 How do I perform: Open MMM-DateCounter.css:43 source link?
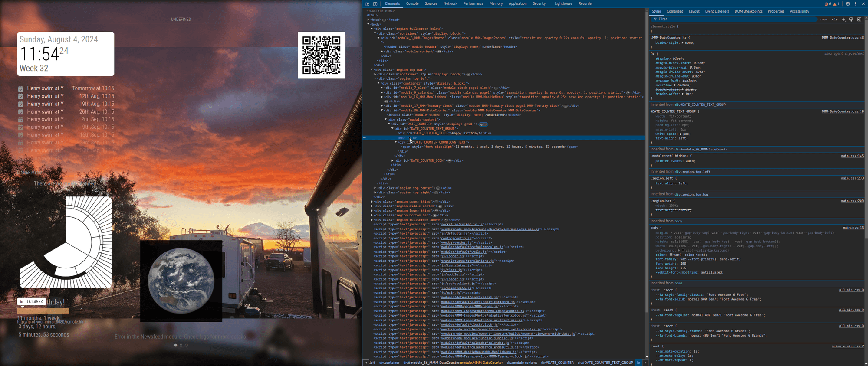[x=843, y=38]
